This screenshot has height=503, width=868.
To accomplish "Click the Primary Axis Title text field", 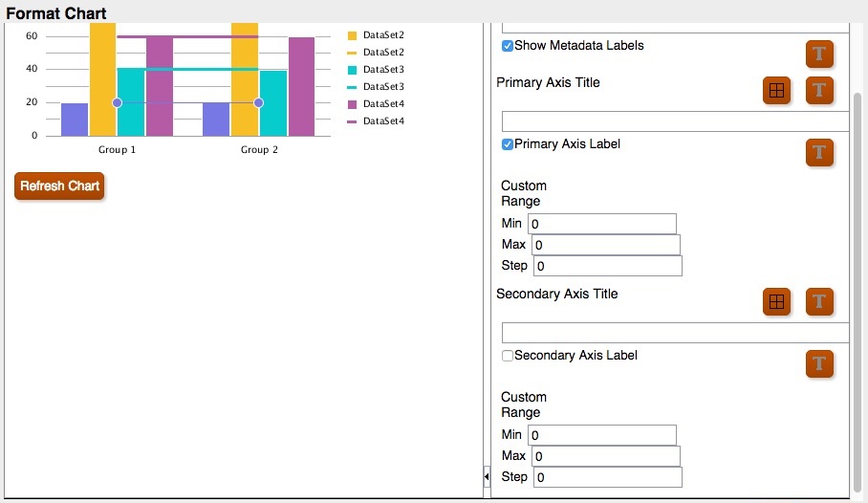I will click(675, 121).
